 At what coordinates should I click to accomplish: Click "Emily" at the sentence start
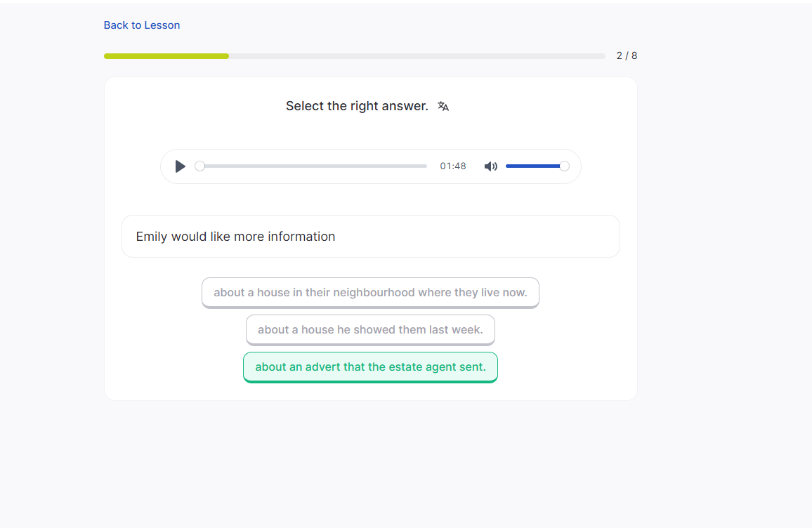[151, 237]
